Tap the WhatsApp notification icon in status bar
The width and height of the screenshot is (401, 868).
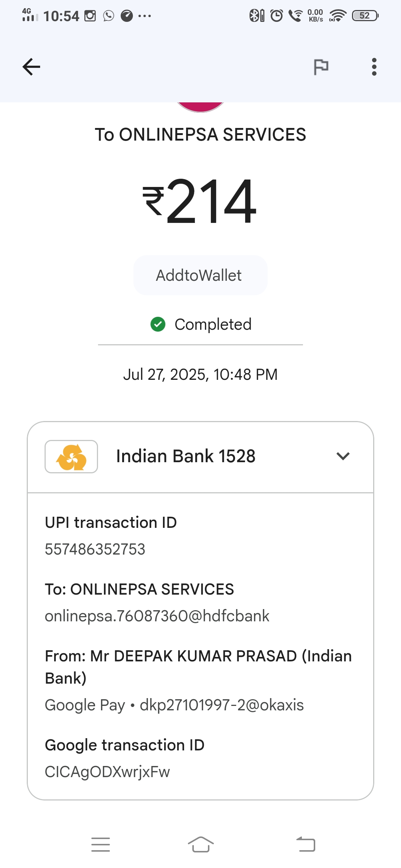tap(108, 16)
